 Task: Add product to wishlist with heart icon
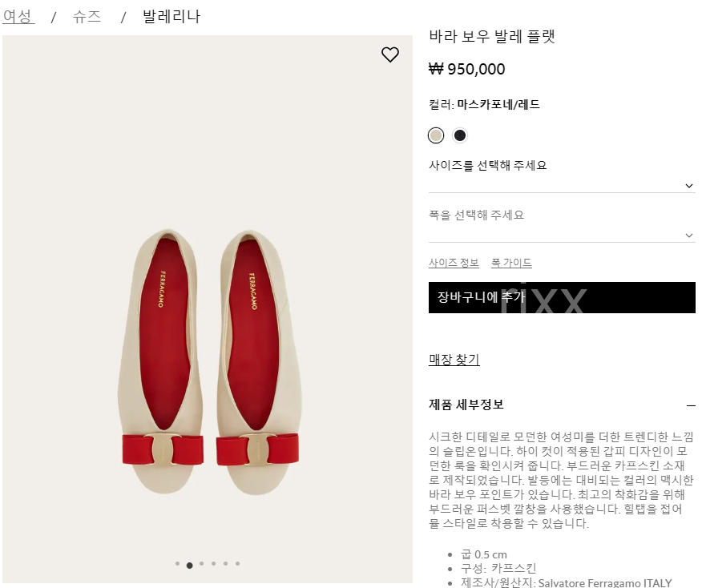(x=389, y=54)
